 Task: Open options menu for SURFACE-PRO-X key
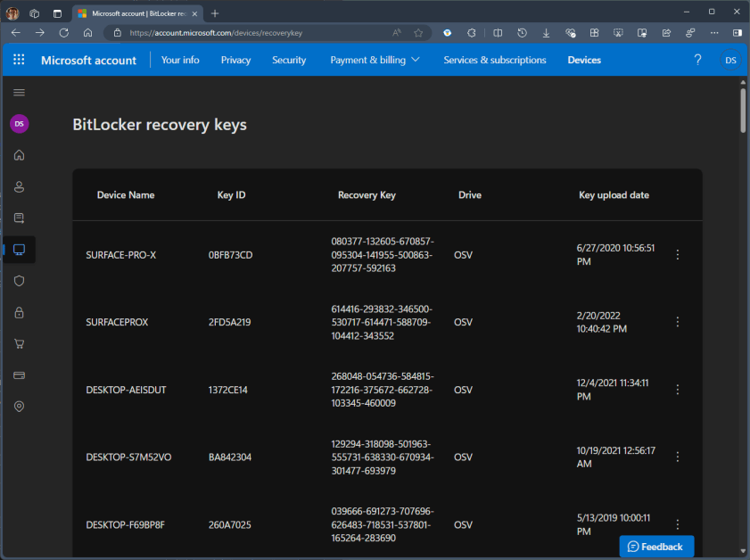[x=677, y=254]
